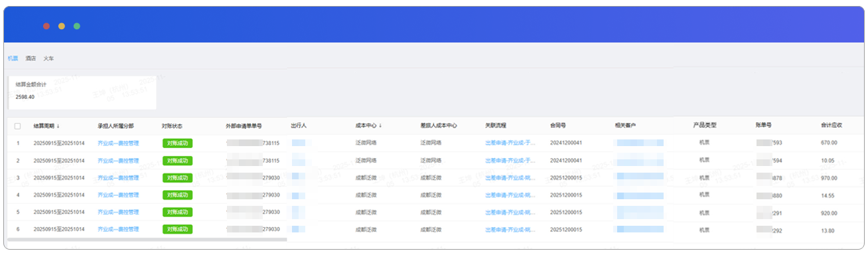
Task: Click the 泛微网络 cost center in row 1
Action: [x=366, y=143]
